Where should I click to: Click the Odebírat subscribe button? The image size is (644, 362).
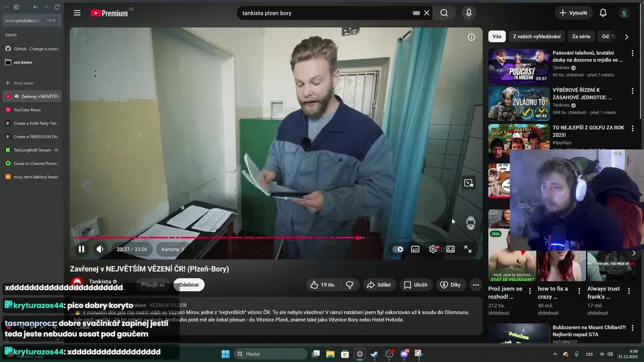point(189,285)
